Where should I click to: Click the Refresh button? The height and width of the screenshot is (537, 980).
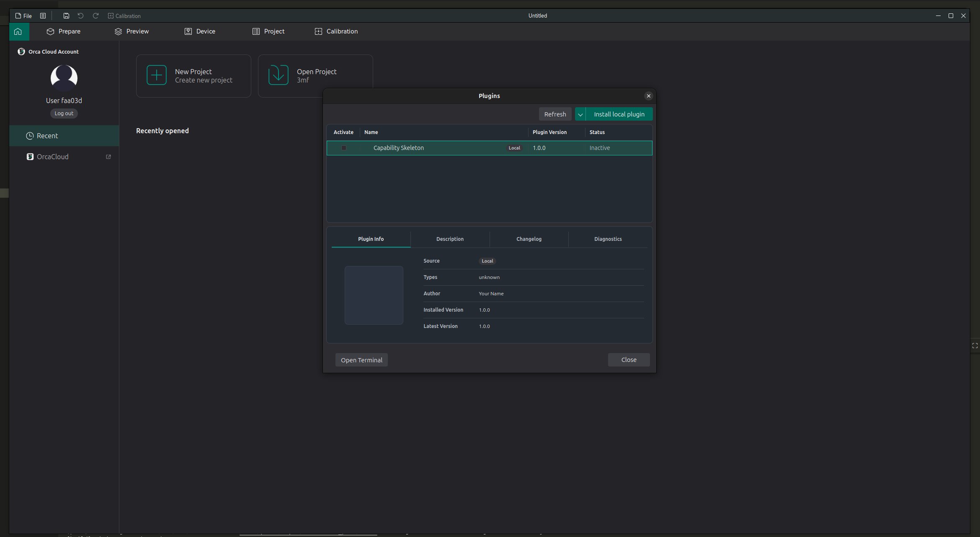(555, 114)
